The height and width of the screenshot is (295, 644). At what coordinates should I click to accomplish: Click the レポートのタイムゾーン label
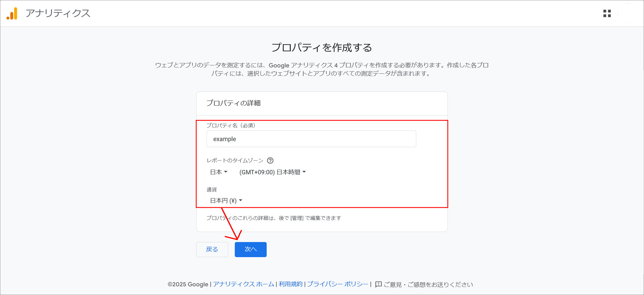[x=235, y=161]
